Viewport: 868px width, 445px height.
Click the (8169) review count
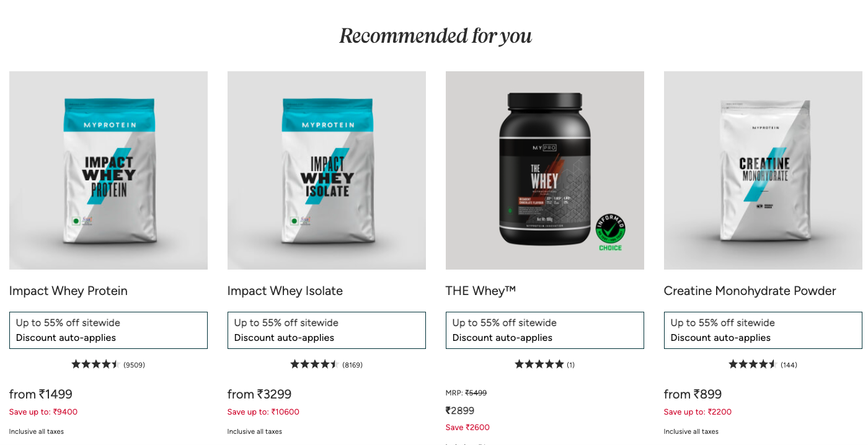[x=352, y=365]
